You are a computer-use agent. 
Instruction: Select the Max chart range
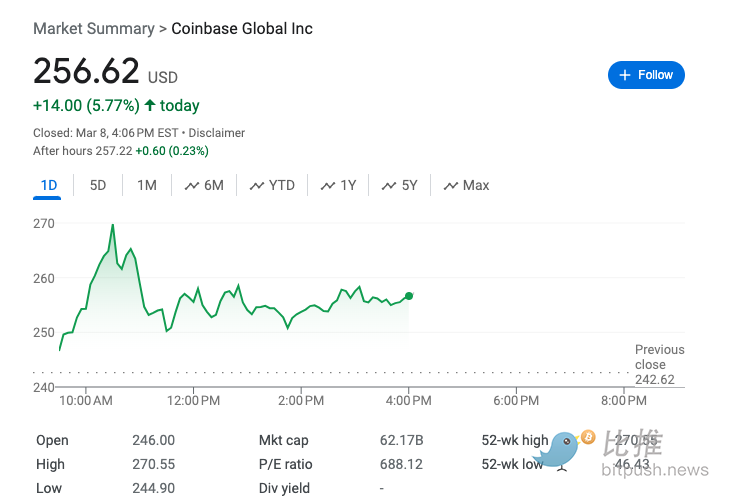point(476,185)
